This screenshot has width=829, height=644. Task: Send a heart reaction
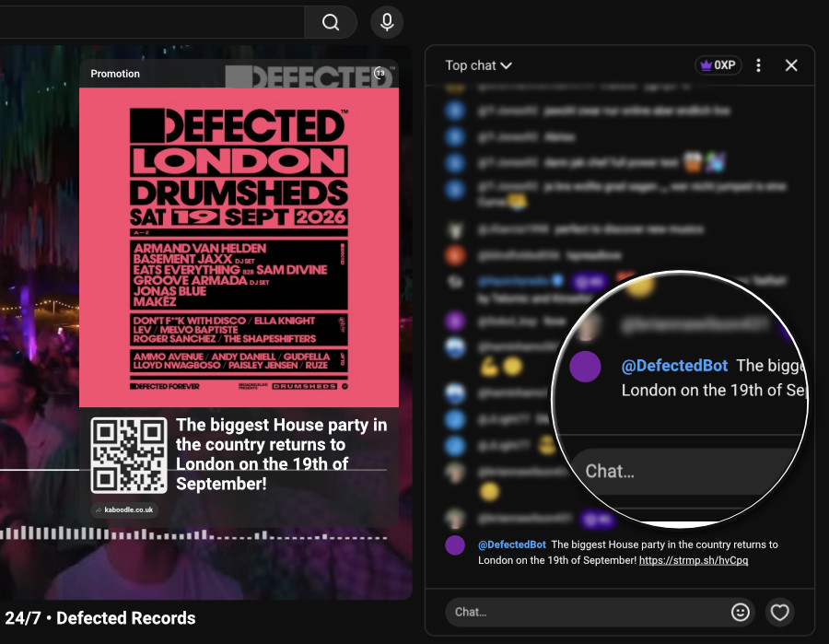tap(780, 613)
